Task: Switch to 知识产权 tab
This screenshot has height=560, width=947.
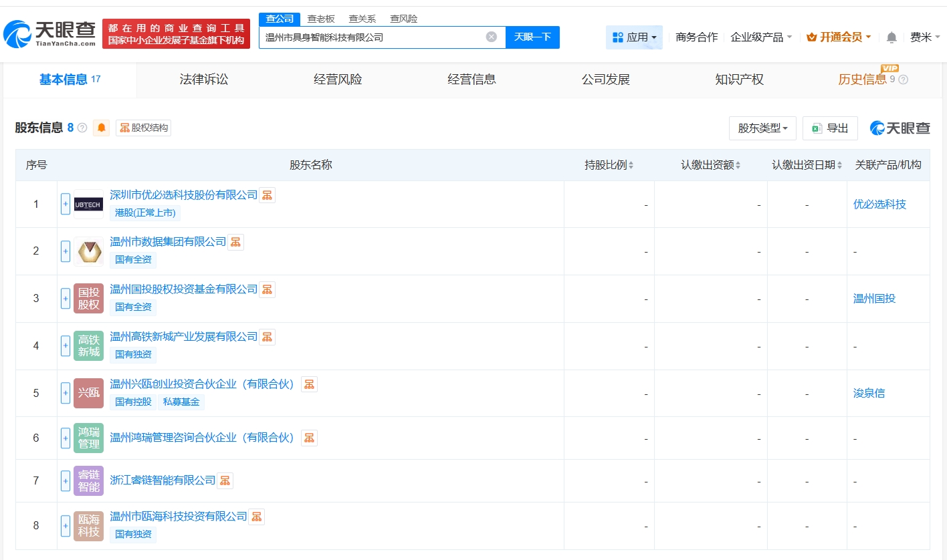Action: [739, 80]
